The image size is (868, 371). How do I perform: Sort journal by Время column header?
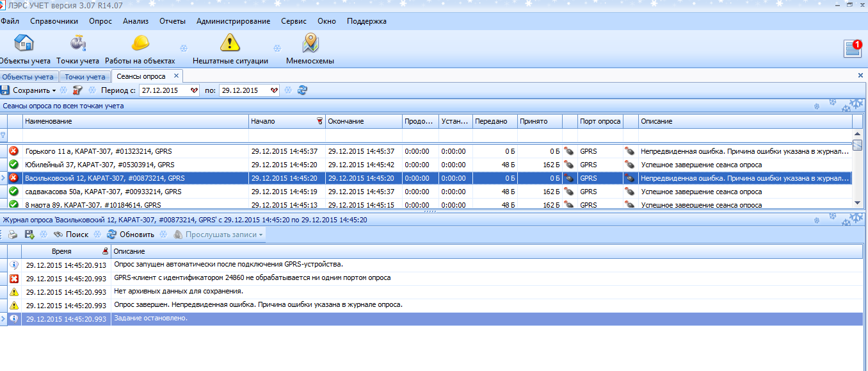point(67,251)
